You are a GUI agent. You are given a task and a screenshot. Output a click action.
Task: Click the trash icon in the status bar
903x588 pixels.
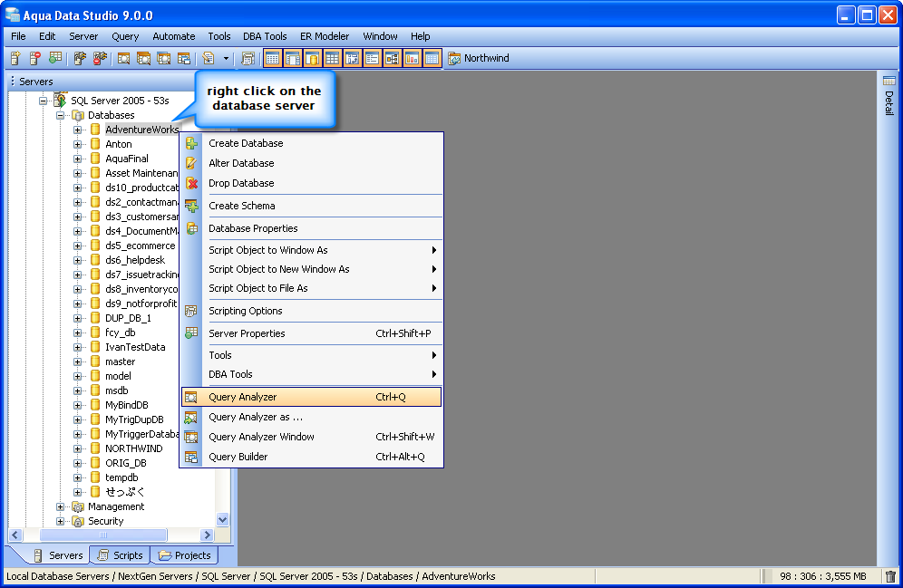coord(890,576)
